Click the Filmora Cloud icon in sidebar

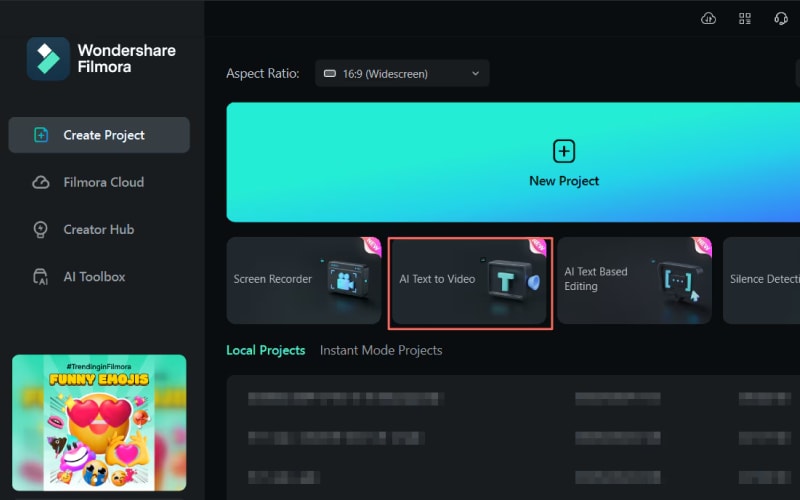[41, 182]
